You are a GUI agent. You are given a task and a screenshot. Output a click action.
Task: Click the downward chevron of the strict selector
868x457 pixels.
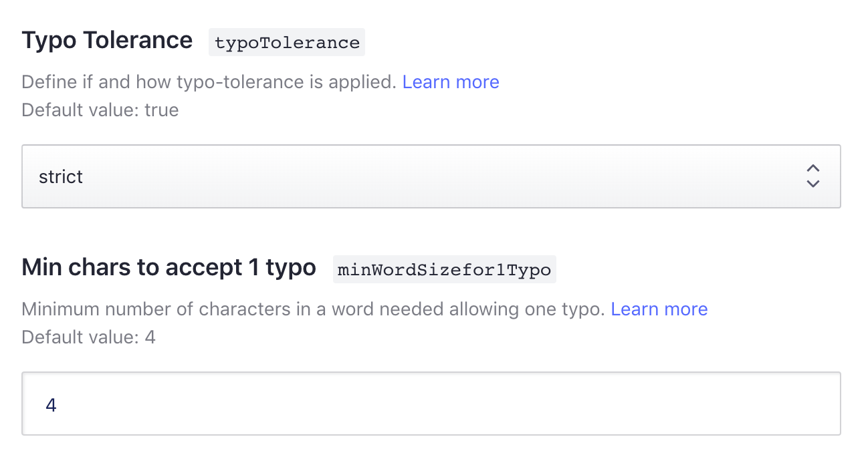(813, 183)
